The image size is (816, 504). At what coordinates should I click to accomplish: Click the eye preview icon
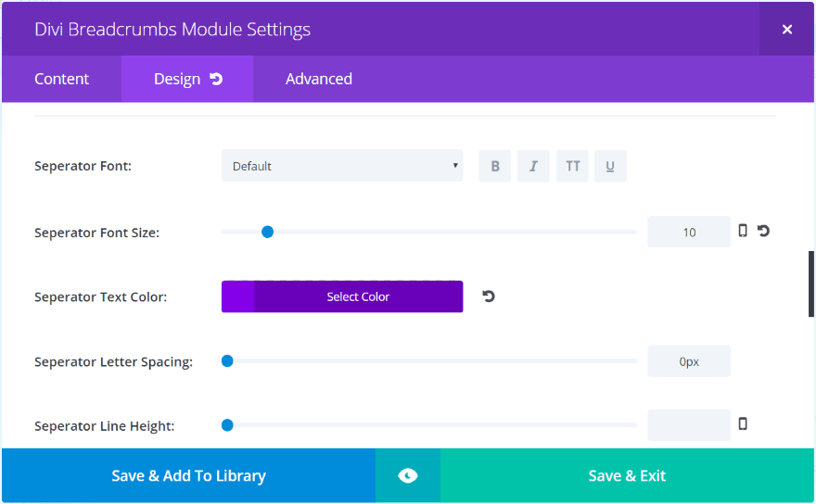click(x=408, y=475)
